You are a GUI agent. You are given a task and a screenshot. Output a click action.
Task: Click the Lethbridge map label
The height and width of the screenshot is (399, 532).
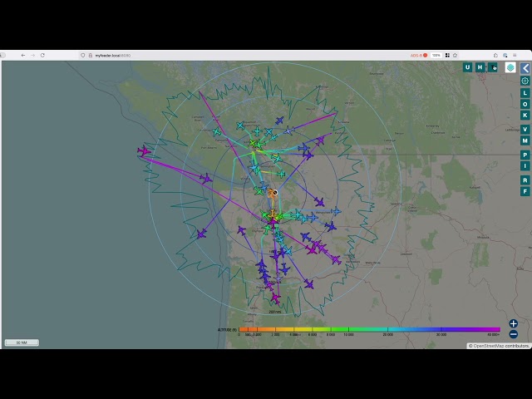(512, 130)
